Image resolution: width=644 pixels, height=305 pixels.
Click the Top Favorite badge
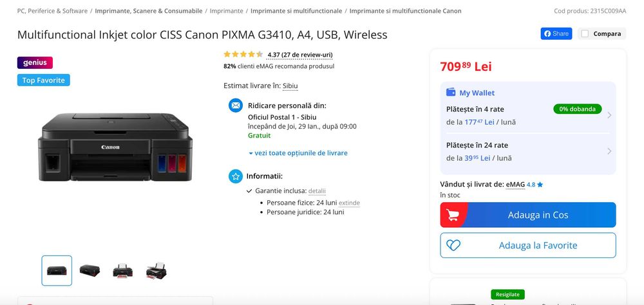44,80
